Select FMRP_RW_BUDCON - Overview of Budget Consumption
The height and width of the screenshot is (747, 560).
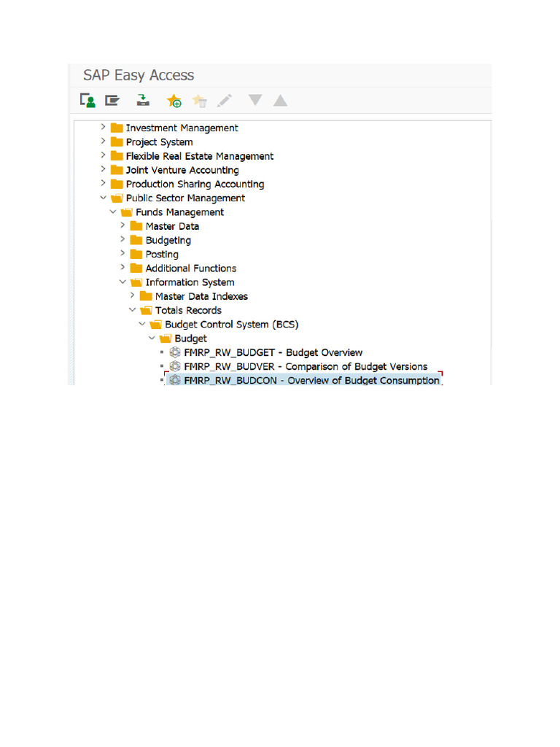click(x=311, y=380)
